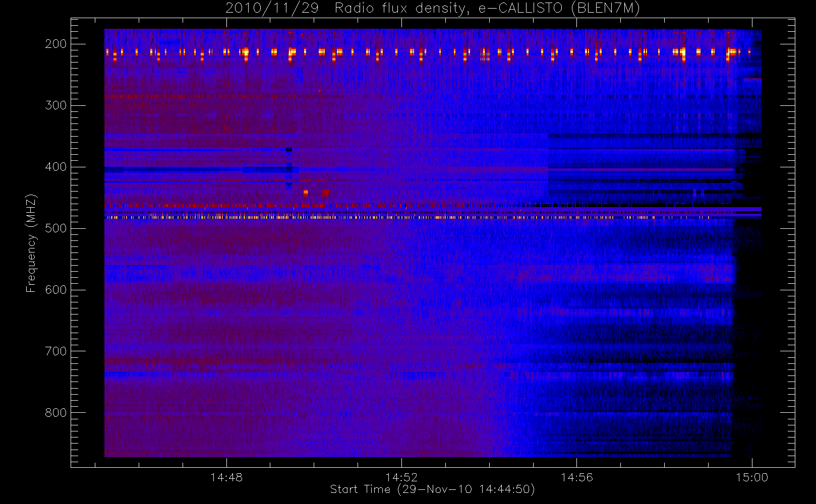The height and width of the screenshot is (504, 816).
Task: Click the 'Start Time (29-Nov-10 14:44:50)' x-axis label
Action: pos(432,489)
